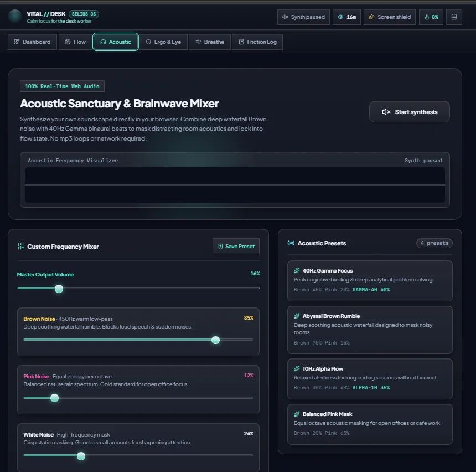Screen dimensions: 476x472
Task: Click the 12% Pink Noise value
Action: pyautogui.click(x=249, y=376)
